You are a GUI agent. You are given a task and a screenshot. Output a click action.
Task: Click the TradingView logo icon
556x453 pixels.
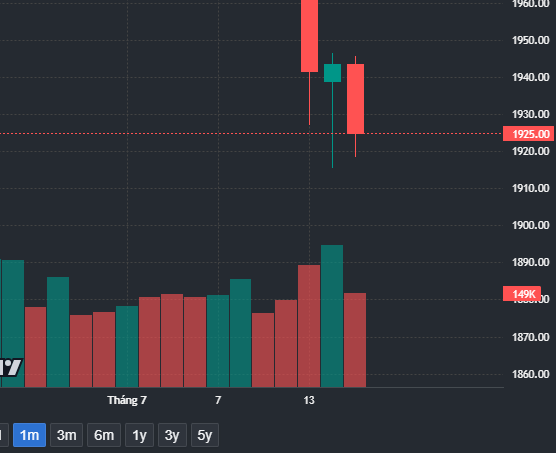[11, 367]
